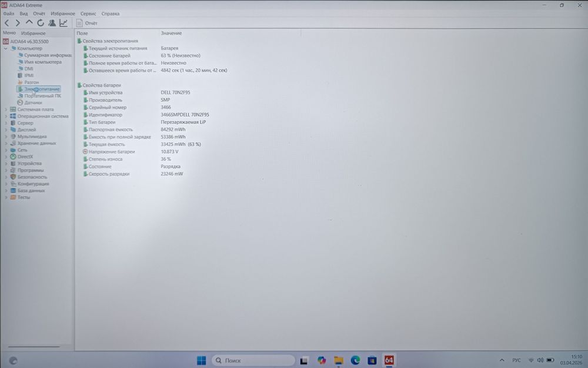588x368 pixels.
Task: Select Портативный ПК tree item
Action: coord(39,96)
